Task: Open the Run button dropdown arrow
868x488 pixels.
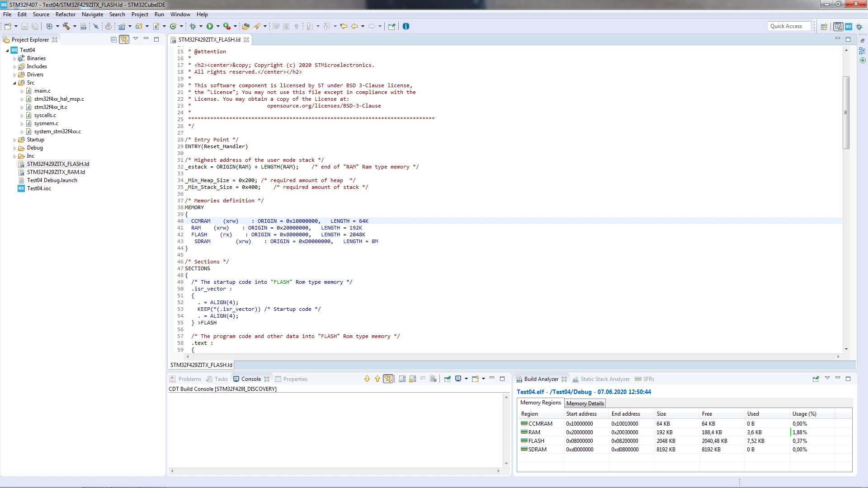Action: pos(218,26)
